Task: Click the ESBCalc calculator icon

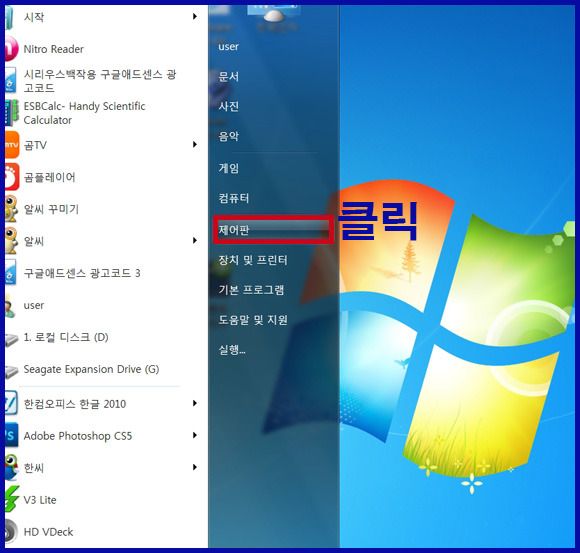Action: coord(11,113)
